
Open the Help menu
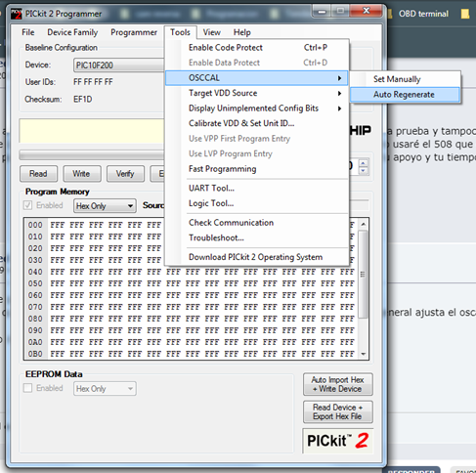241,32
